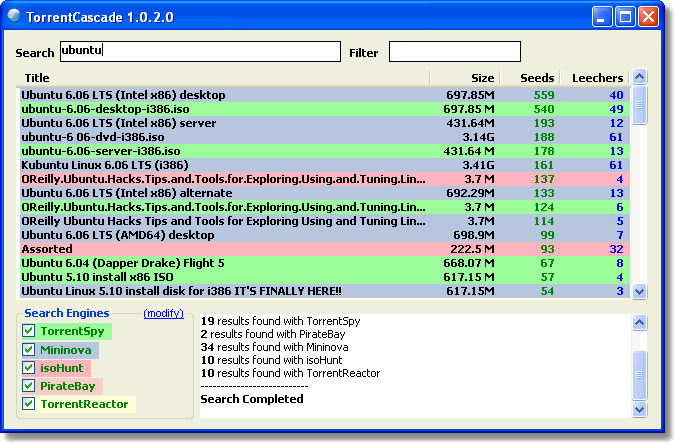Select OReilly Ubuntu Hacks row with 124 seeds

[x=325, y=207]
